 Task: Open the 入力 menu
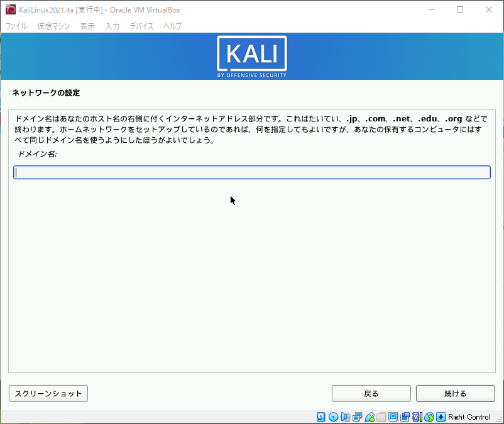point(112,26)
